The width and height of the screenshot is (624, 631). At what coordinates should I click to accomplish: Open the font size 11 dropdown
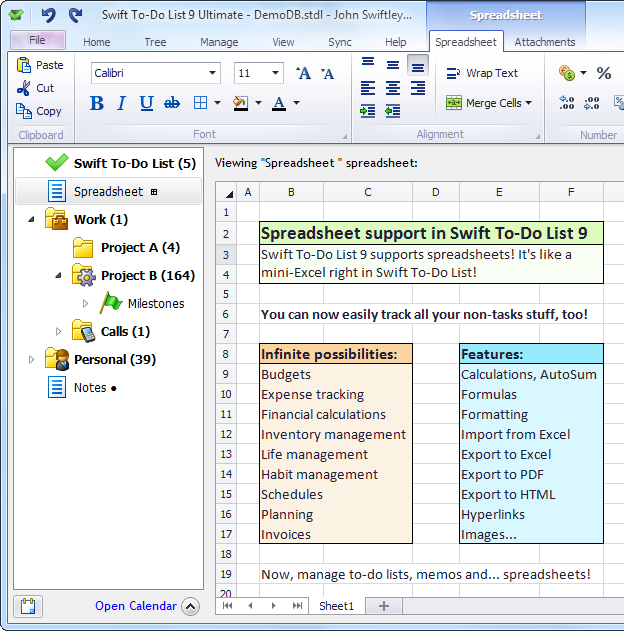click(275, 73)
